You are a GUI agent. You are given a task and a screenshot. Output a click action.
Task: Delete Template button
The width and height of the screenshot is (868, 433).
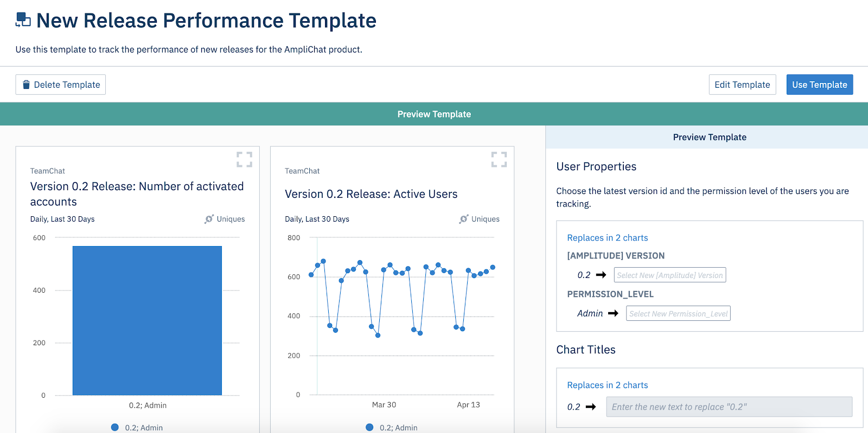tap(61, 85)
